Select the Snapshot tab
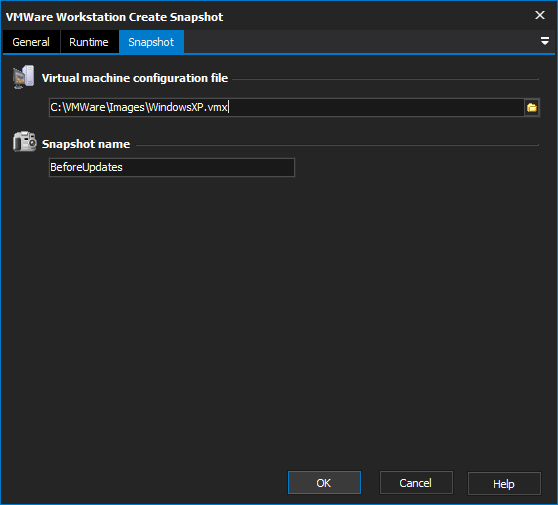The width and height of the screenshot is (558, 505). 151,42
